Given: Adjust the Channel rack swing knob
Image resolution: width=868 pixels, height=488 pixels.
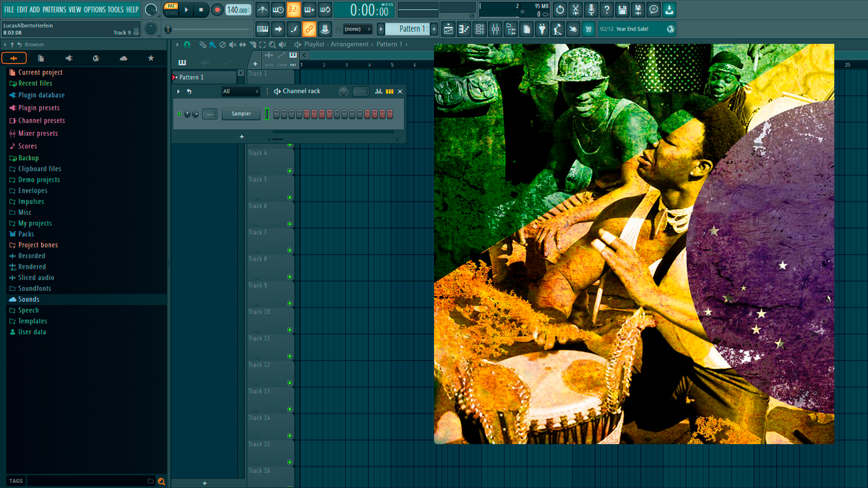Looking at the screenshot, I should pyautogui.click(x=343, y=91).
